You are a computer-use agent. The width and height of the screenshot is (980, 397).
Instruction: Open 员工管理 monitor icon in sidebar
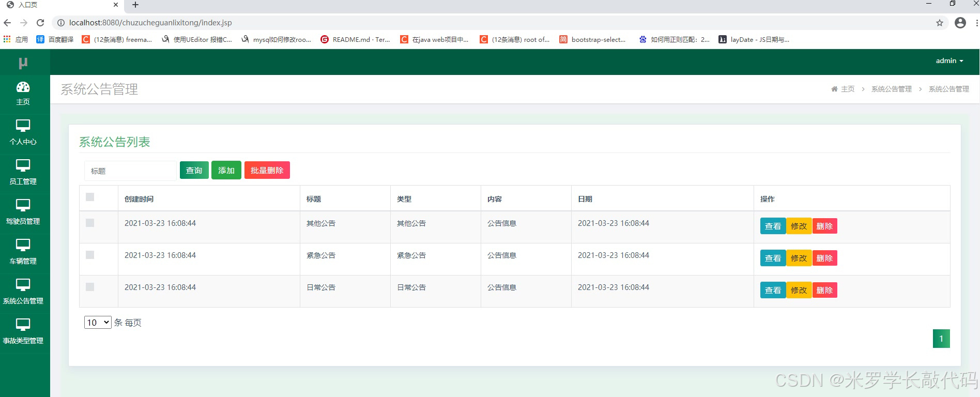point(23,165)
